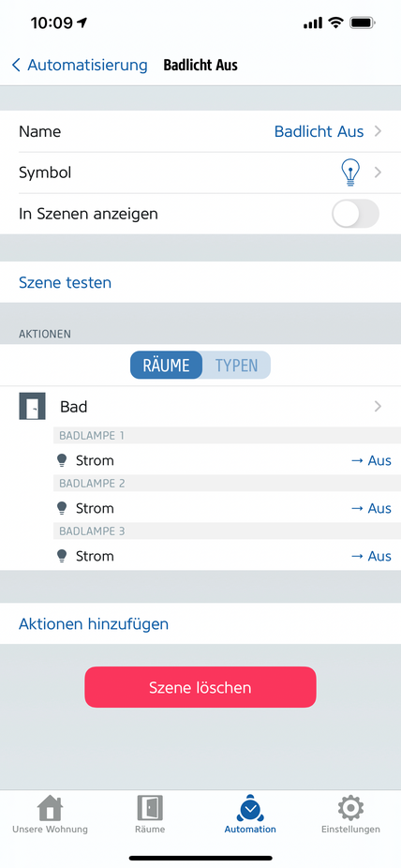Tap the bulb icon under Badlampe 2
The image size is (401, 868).
[x=62, y=508]
